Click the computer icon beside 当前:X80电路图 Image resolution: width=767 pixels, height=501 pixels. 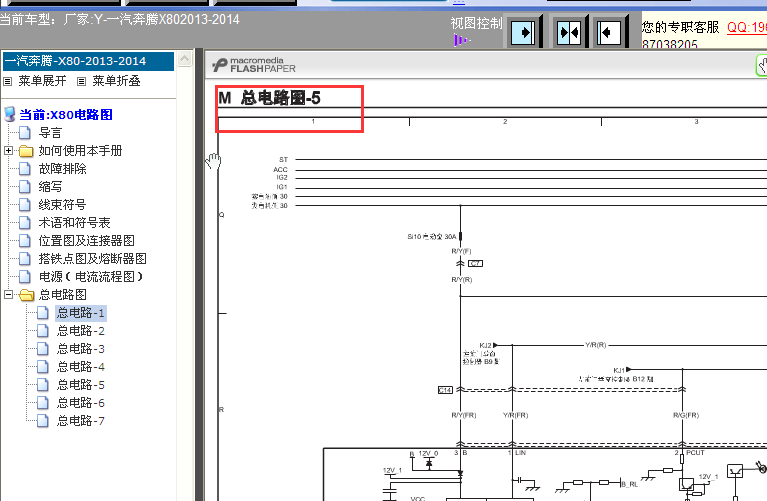tap(9, 114)
